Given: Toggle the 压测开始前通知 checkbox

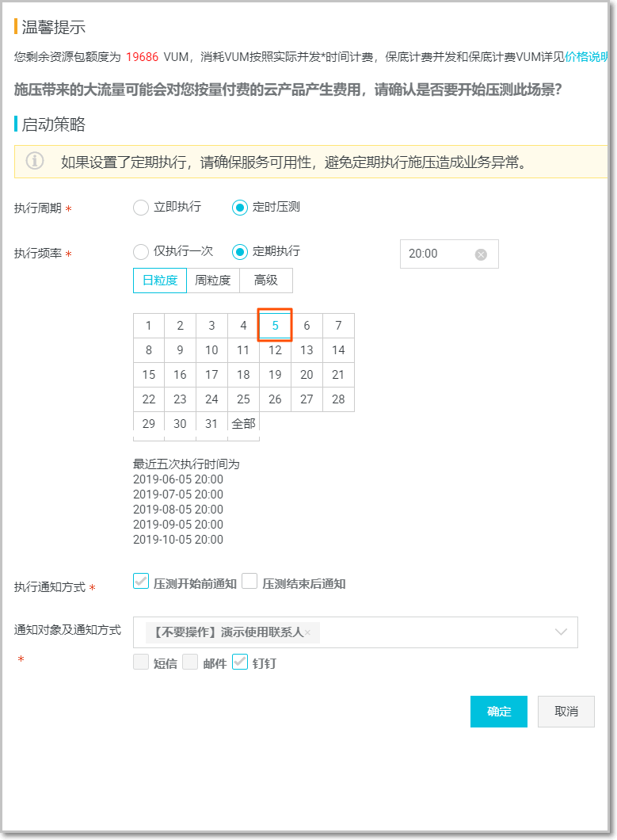Looking at the screenshot, I should click(141, 581).
